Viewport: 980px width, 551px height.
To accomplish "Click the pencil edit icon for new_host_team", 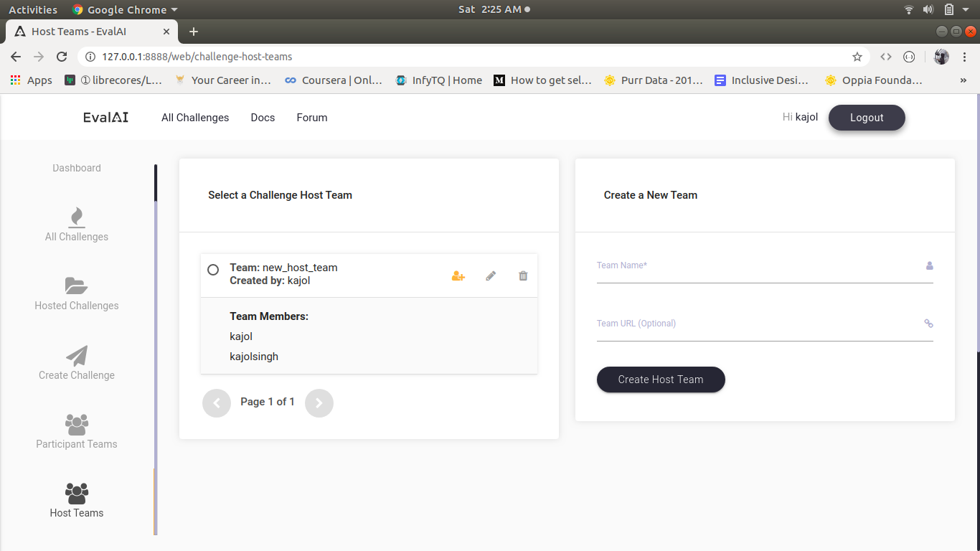I will 491,275.
